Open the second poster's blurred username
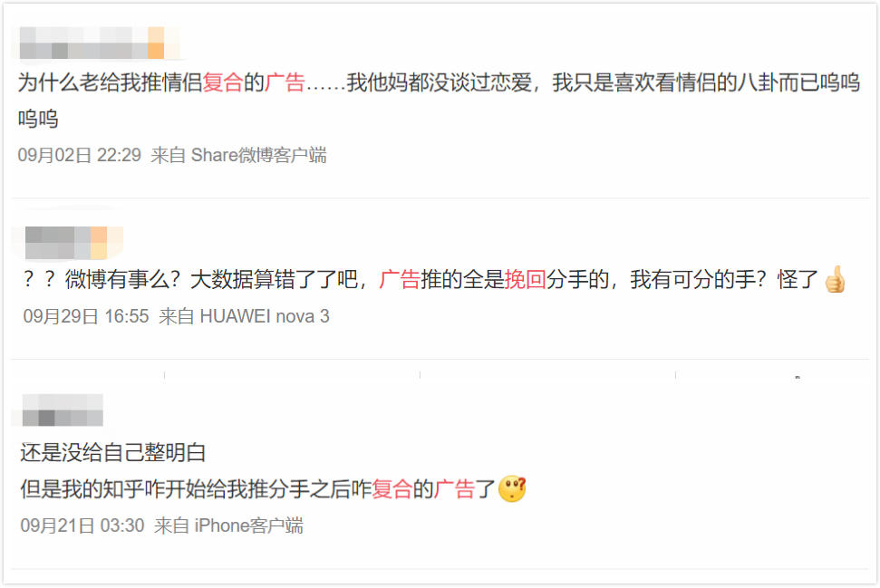Viewport: 880px width, 588px height. (x=57, y=243)
